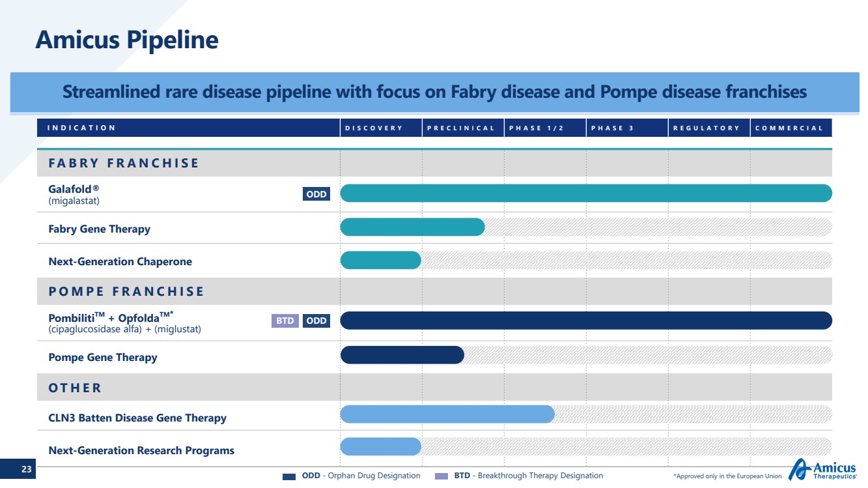Select the Commercial column header

[x=789, y=128]
